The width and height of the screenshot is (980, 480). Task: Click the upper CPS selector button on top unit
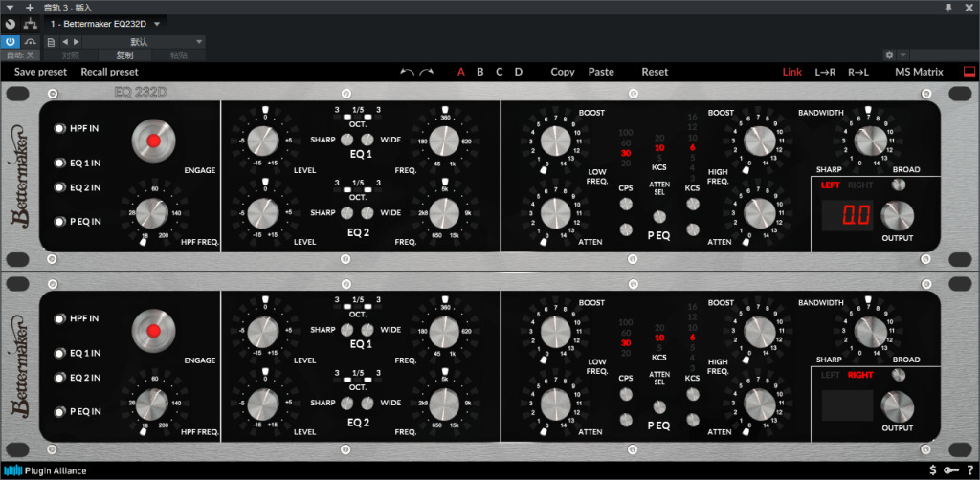tap(626, 204)
